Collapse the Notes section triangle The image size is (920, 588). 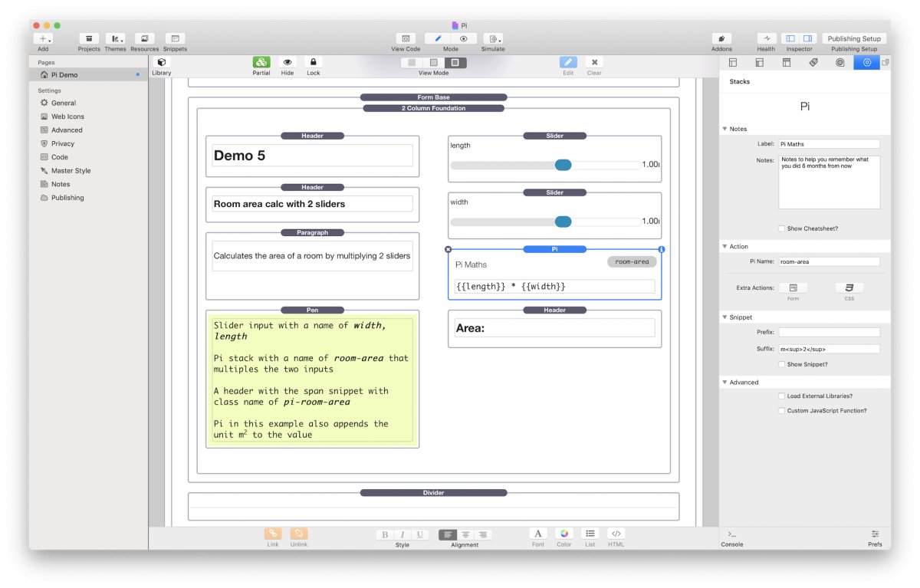[x=725, y=129]
